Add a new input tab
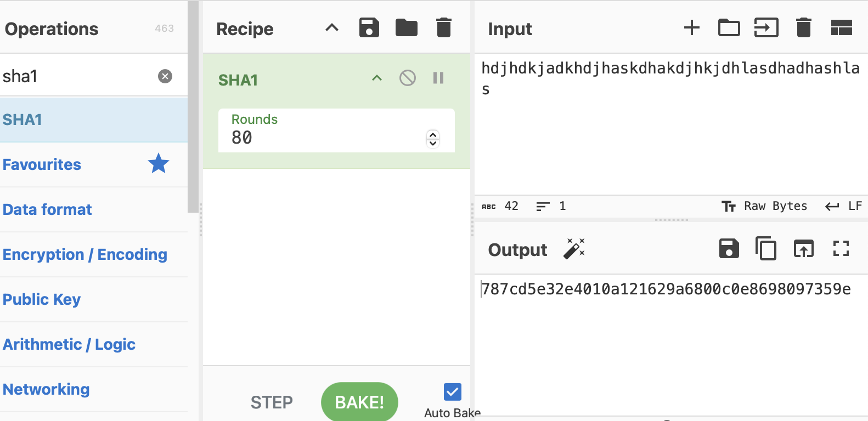Viewport: 868px width, 421px height. 692,27
